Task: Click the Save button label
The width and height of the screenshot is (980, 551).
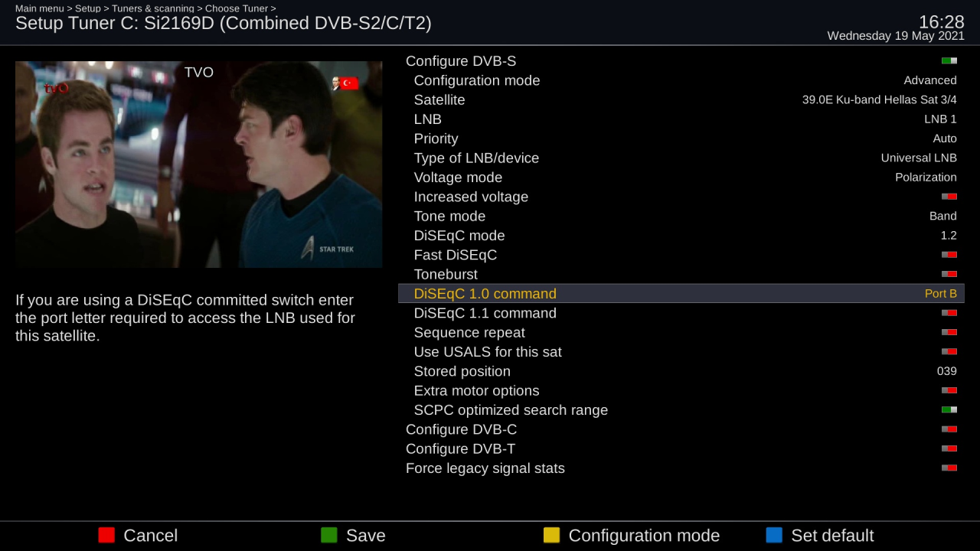Action: (x=366, y=536)
